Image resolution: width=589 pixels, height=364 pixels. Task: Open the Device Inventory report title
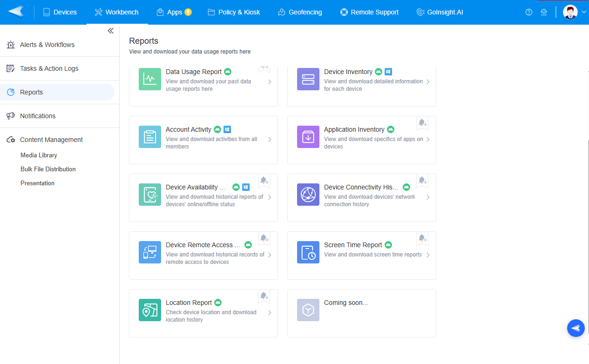348,72
